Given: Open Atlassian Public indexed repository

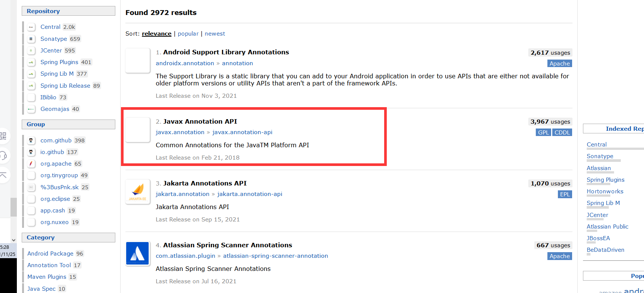Looking at the screenshot, I should (x=607, y=227).
